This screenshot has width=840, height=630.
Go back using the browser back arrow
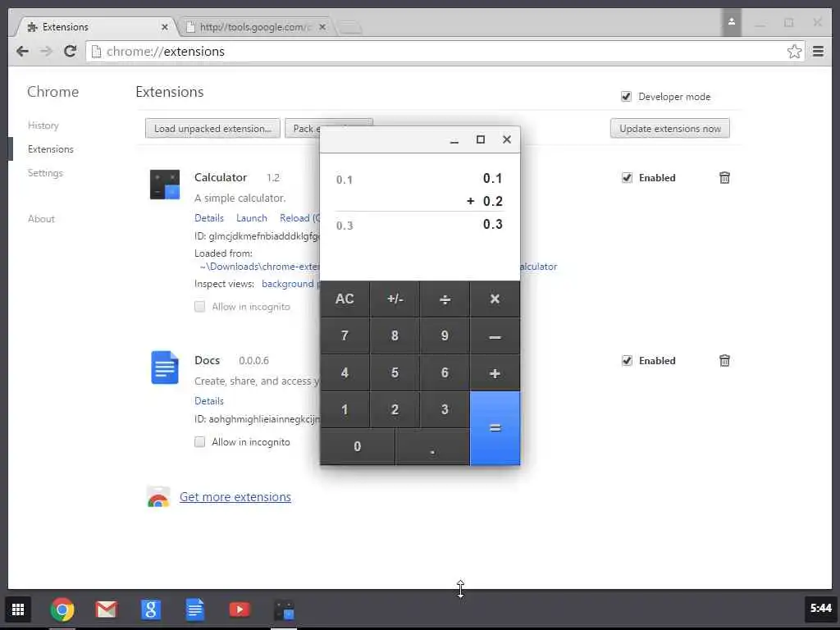tap(22, 52)
